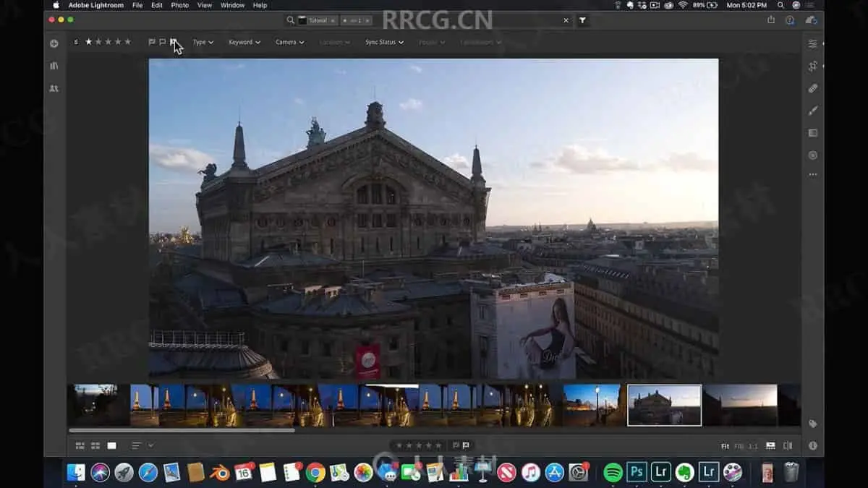
Task: Select the Healing Brush tool
Action: coord(812,88)
